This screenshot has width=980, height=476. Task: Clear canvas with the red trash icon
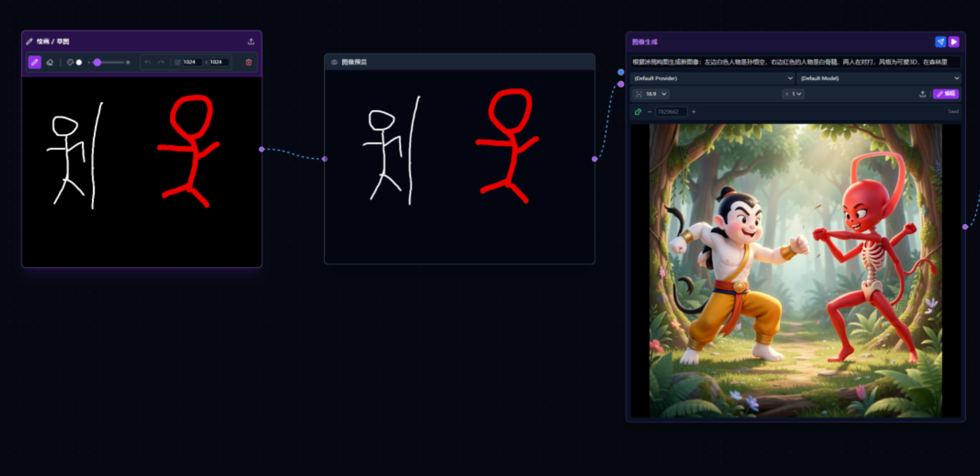[249, 62]
